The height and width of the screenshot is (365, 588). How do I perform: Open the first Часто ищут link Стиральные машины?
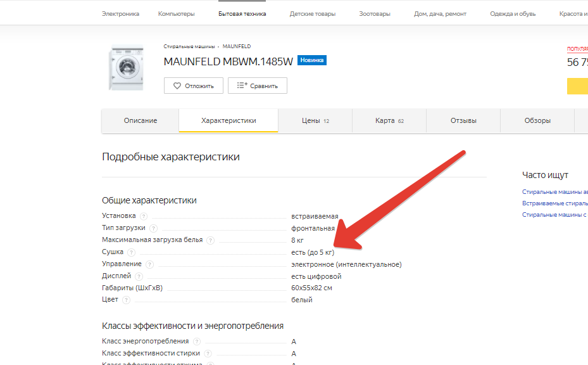pos(555,192)
